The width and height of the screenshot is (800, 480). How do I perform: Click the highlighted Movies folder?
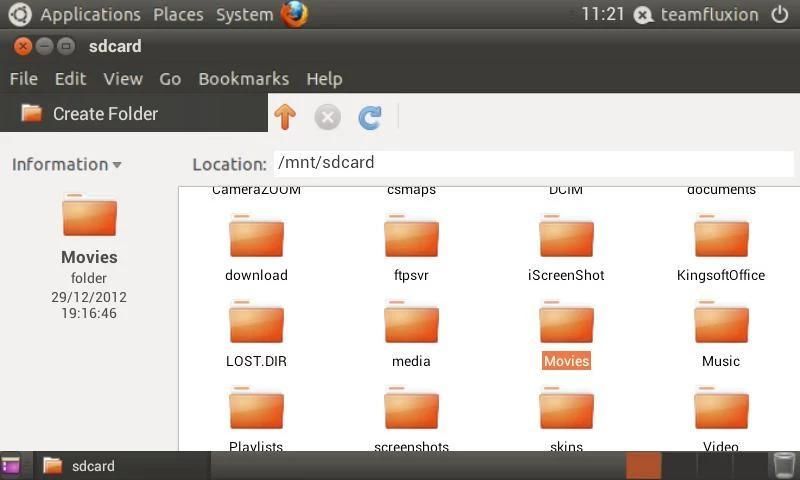click(566, 325)
